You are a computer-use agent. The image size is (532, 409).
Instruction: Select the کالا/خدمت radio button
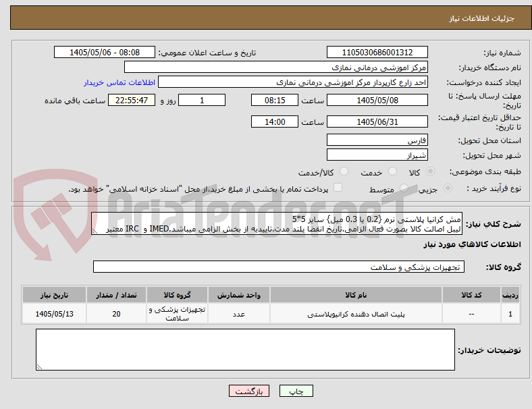pos(344,171)
